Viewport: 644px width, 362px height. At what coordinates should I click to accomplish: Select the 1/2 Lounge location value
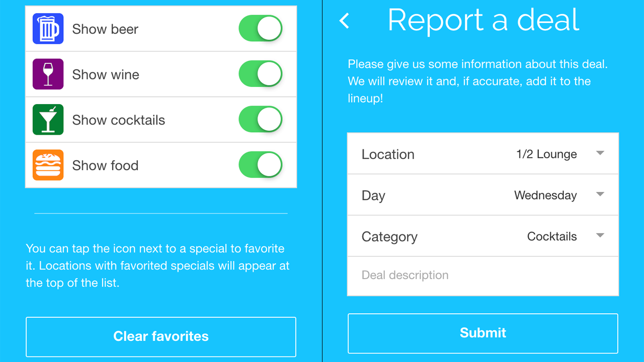[546, 154]
